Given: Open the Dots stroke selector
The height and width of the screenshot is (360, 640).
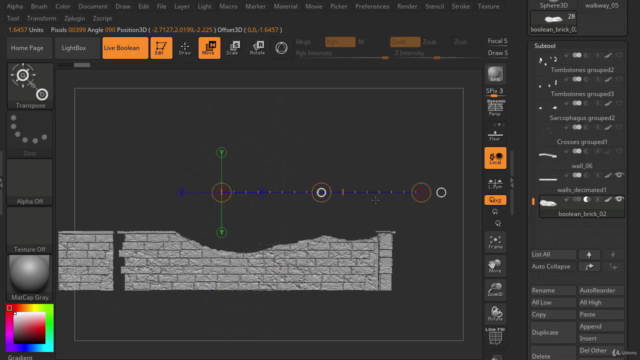Looking at the screenshot, I should point(30,134).
